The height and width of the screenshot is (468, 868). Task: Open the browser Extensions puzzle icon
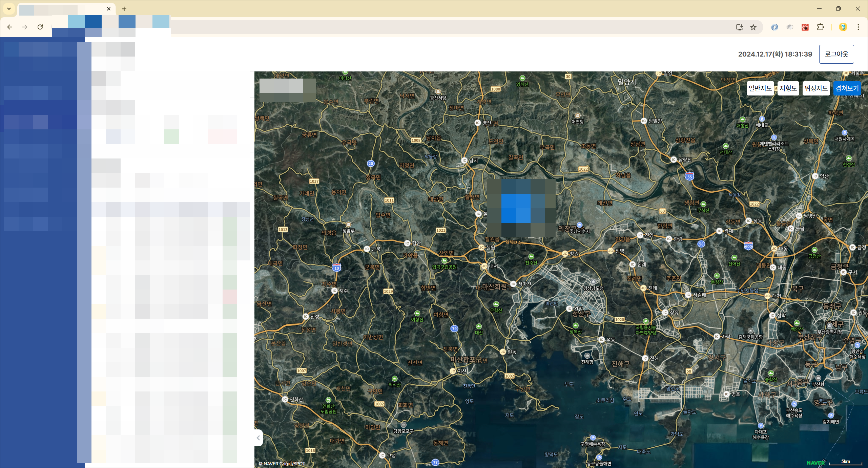(x=820, y=27)
